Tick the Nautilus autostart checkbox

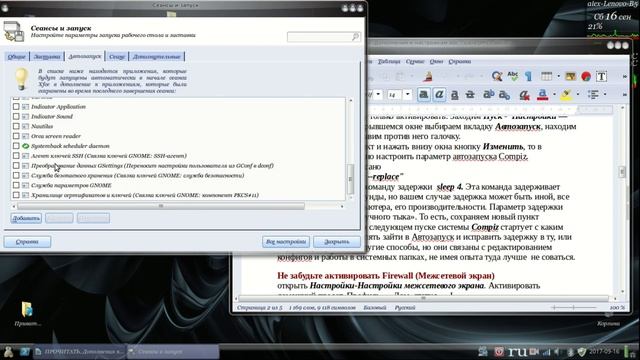(x=16, y=126)
